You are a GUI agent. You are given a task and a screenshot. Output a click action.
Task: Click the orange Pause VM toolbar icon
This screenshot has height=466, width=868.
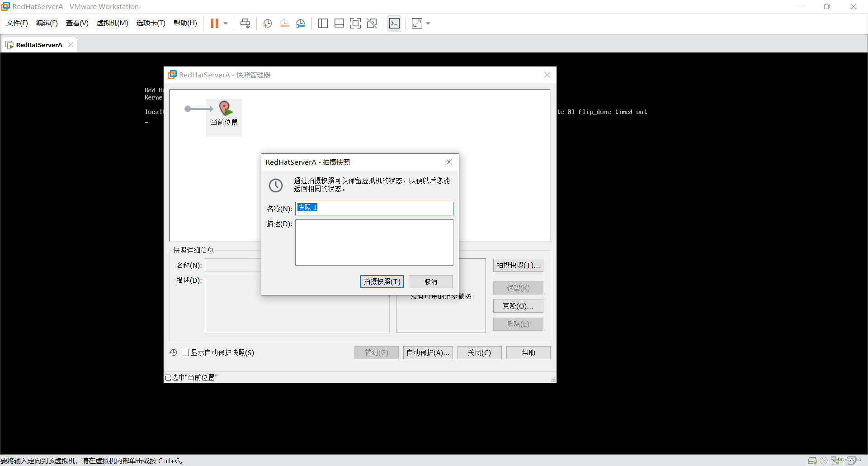pos(214,24)
